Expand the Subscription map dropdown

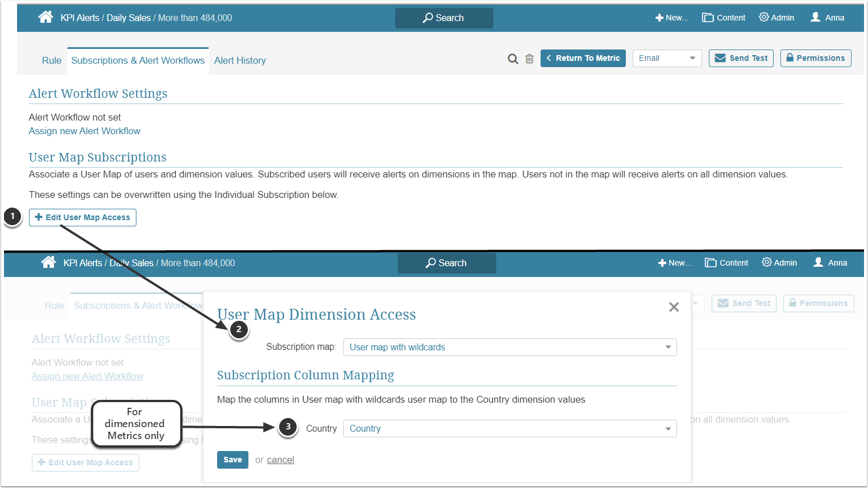coord(510,348)
